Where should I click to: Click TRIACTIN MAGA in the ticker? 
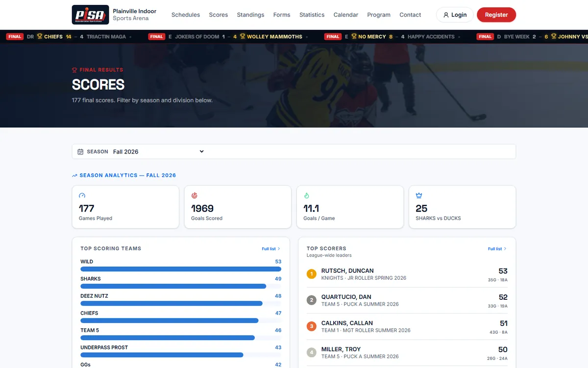[x=106, y=36]
